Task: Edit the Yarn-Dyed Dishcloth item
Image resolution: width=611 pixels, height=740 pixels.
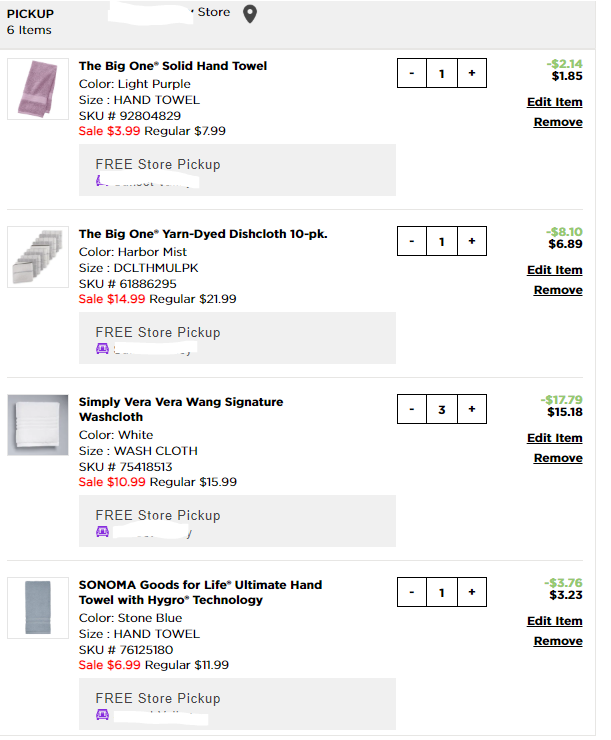Action: pyautogui.click(x=554, y=270)
